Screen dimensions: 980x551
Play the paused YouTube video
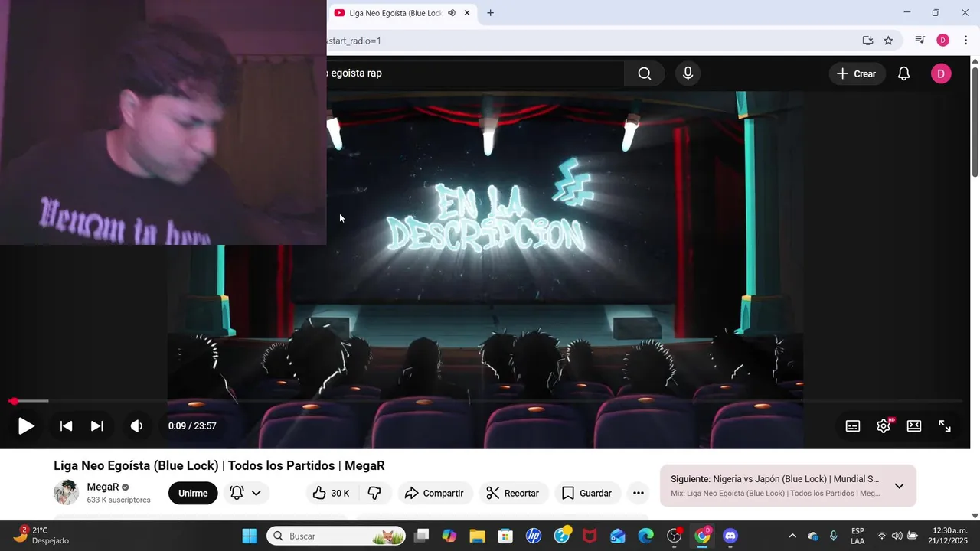[x=26, y=426]
